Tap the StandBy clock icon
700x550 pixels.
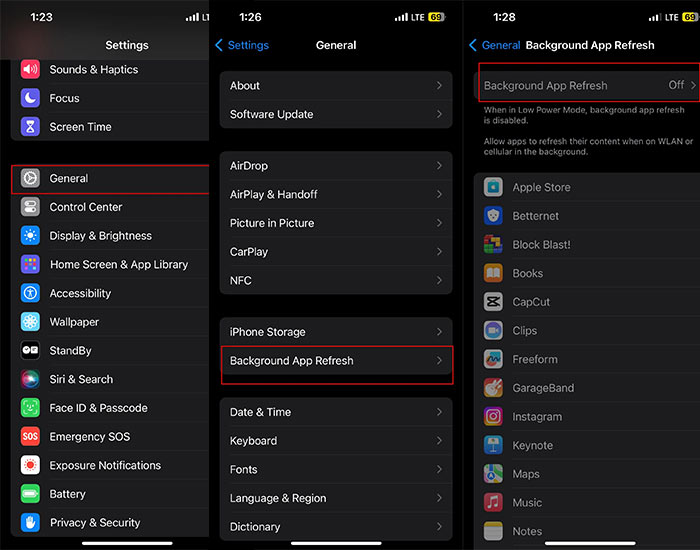(30, 350)
